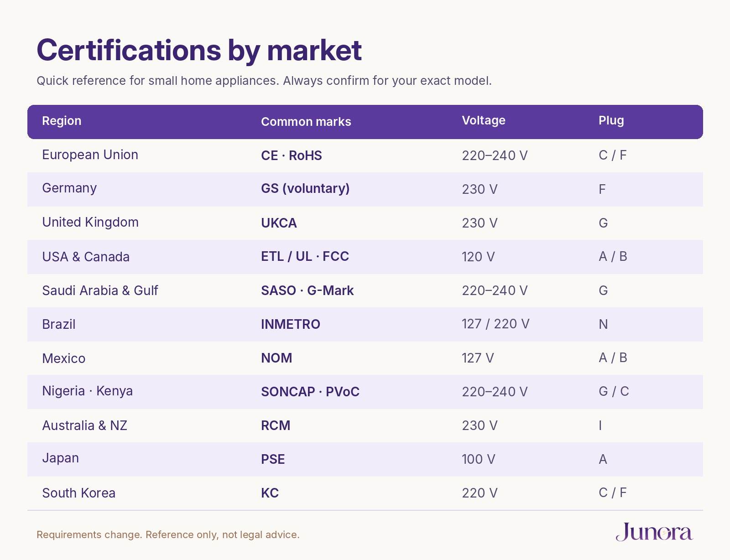Viewport: 730px width, 560px height.
Task: Select the "Requirements change. Reference only" disclaimer
Action: 168,534
